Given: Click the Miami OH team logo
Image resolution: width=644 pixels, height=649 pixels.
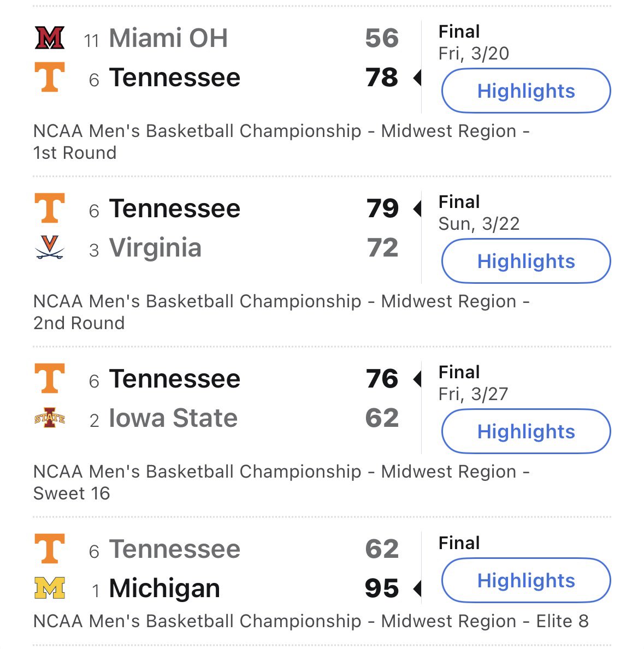Looking at the screenshot, I should click(49, 38).
